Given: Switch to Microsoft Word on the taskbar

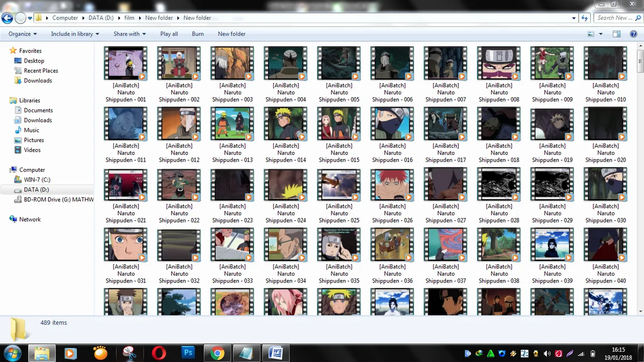Looking at the screenshot, I should click(x=276, y=353).
